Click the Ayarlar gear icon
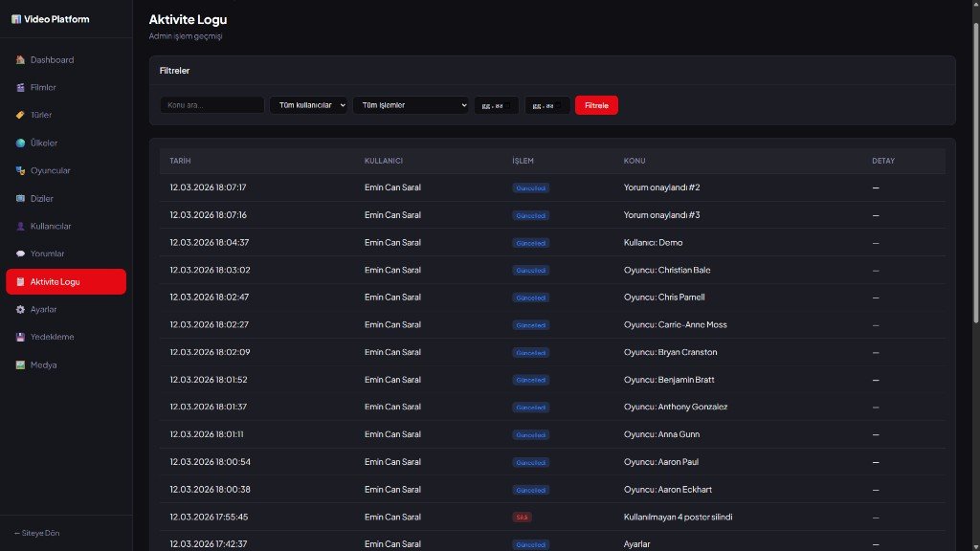This screenshot has width=980, height=551. (x=20, y=309)
